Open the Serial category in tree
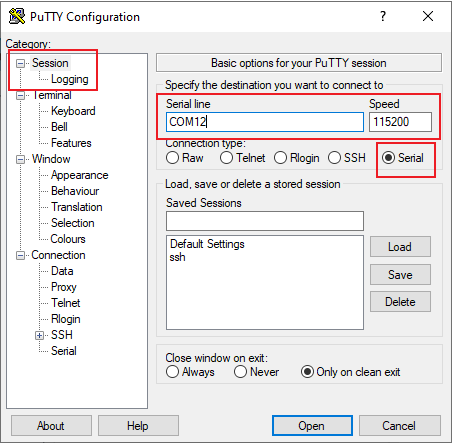 coord(64,351)
